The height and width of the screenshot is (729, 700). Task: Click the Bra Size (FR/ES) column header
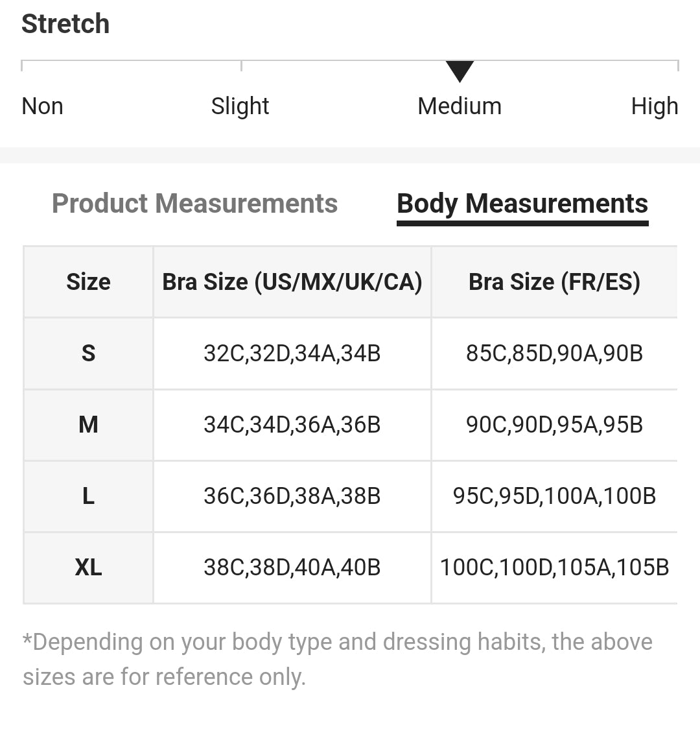coord(554,282)
